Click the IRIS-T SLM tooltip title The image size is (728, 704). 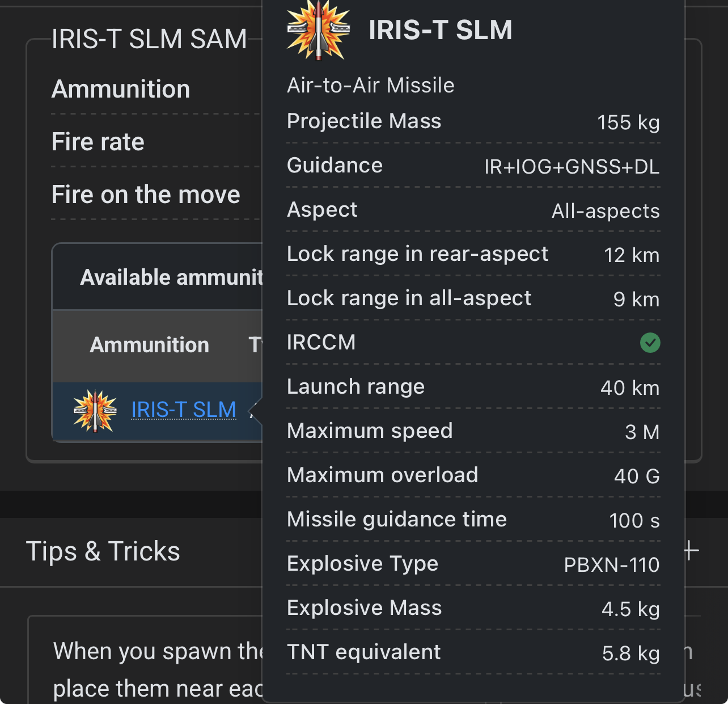point(441,30)
